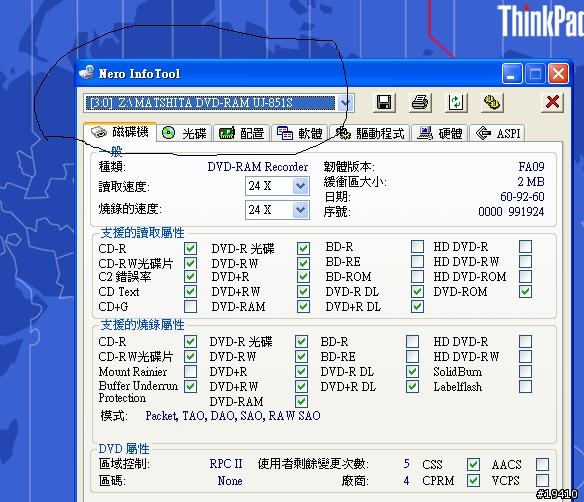
Task: Minimize the Nero InfoTool window
Action: [x=512, y=73]
